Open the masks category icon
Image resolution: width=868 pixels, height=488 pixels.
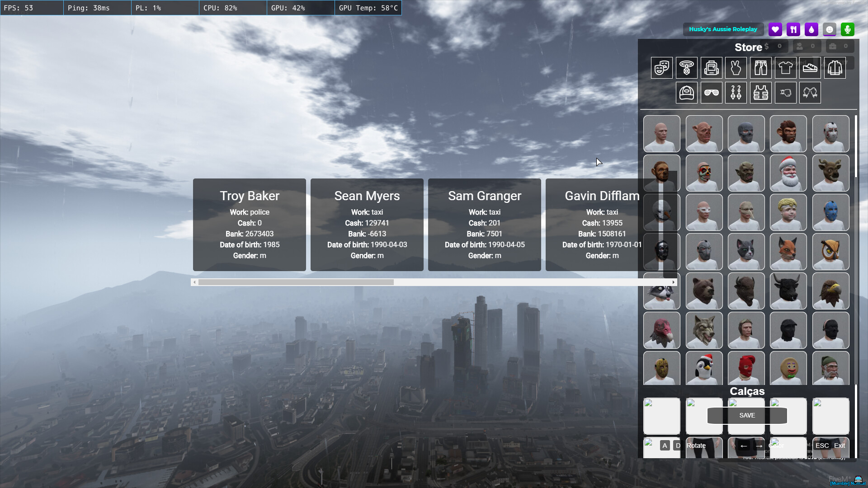pyautogui.click(x=661, y=68)
